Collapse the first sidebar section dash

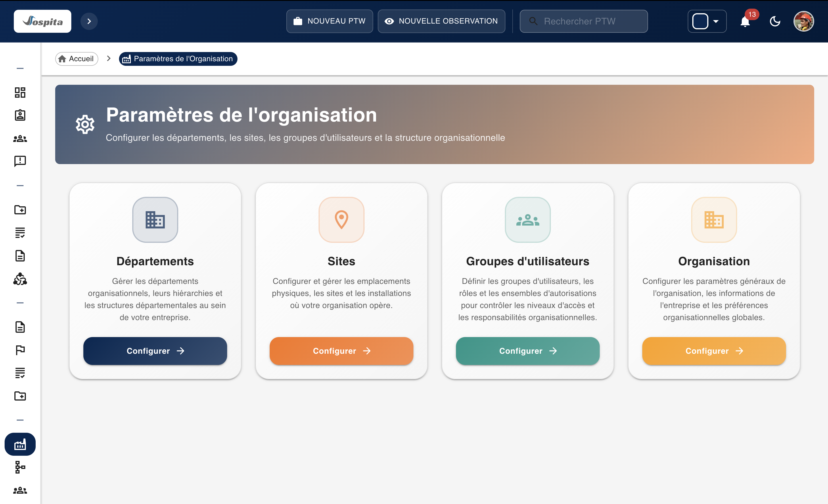pos(20,68)
